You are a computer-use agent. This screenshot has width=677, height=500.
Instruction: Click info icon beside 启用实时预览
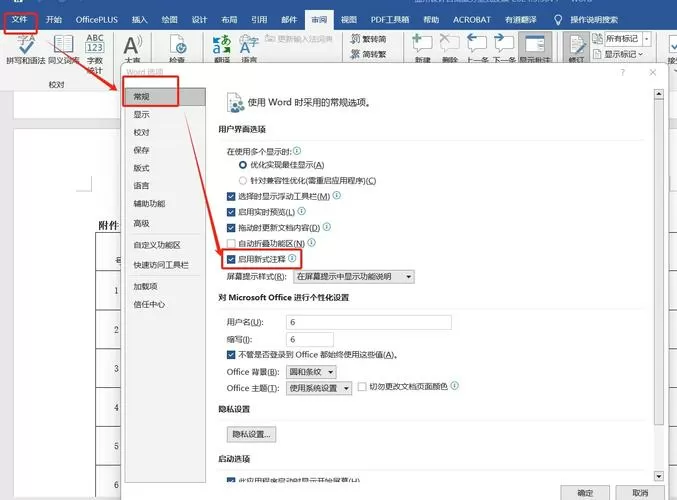pos(302,211)
